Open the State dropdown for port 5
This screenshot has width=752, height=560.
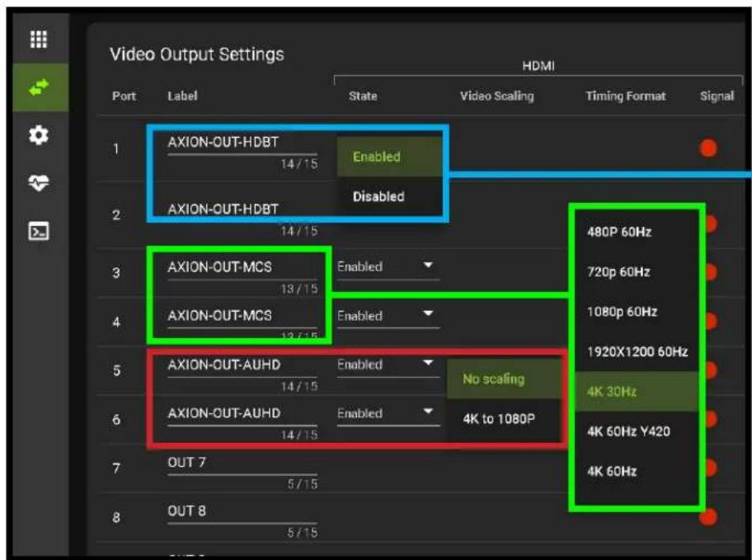[x=388, y=365]
